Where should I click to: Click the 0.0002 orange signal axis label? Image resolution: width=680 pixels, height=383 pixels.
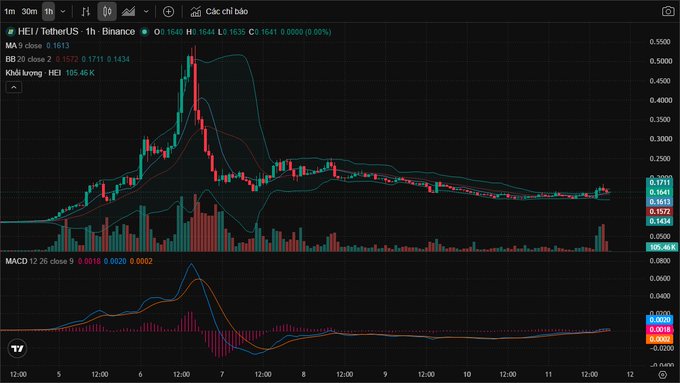click(660, 339)
